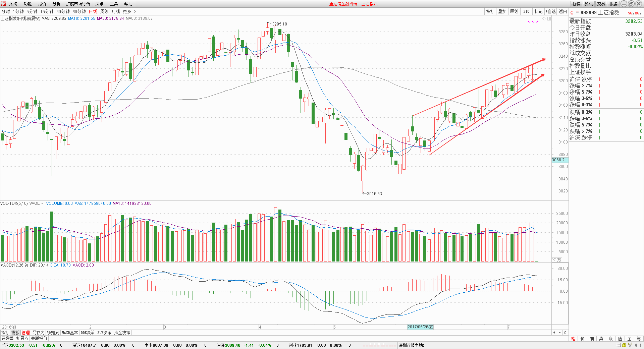644x349 pixels.
Task: Select the MACD基本 template tab
Action: pyautogui.click(x=70, y=333)
